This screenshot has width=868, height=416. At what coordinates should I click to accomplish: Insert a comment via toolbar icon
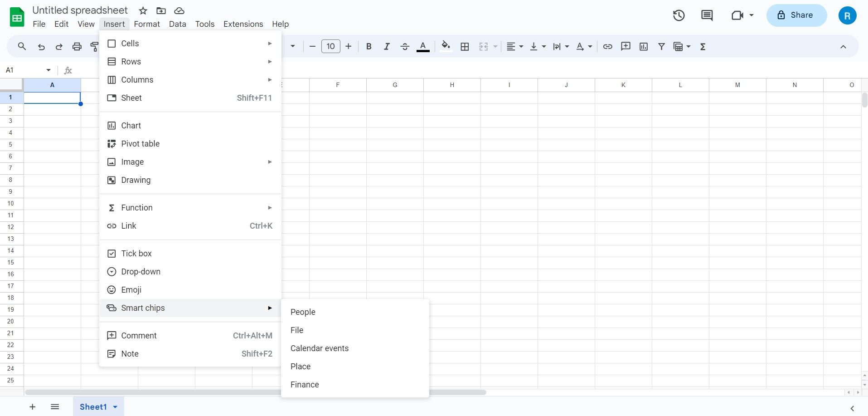coord(626,46)
